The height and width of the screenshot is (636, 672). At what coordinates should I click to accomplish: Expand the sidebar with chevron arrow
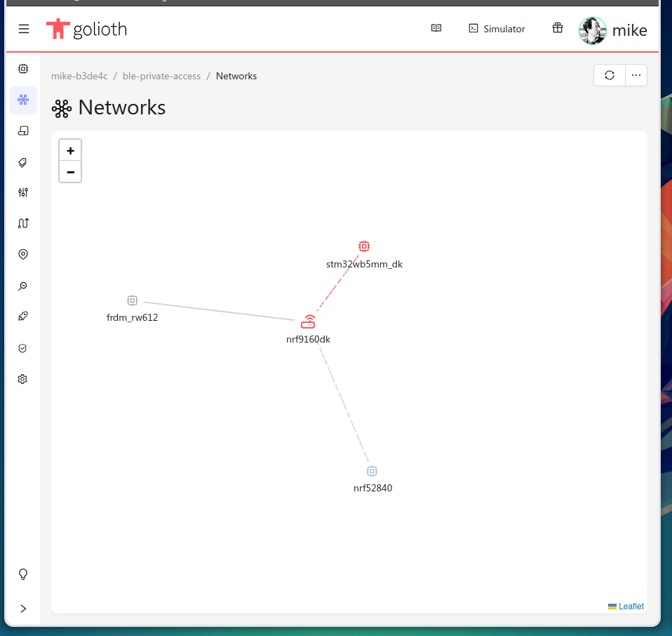click(23, 609)
